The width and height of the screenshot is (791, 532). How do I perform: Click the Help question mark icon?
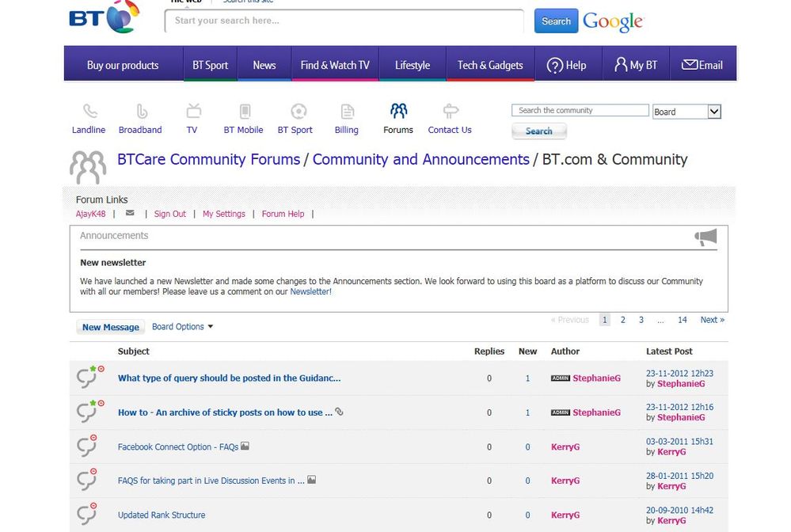tap(555, 66)
